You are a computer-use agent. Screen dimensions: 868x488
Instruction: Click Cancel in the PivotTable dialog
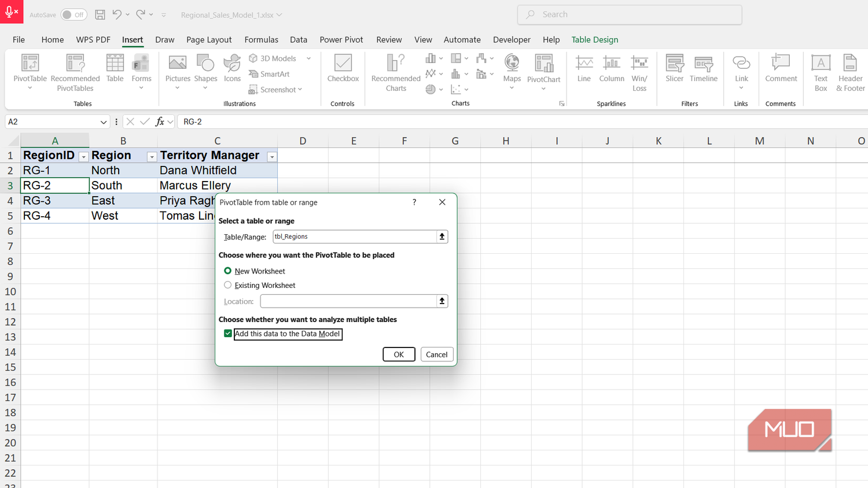coord(437,354)
